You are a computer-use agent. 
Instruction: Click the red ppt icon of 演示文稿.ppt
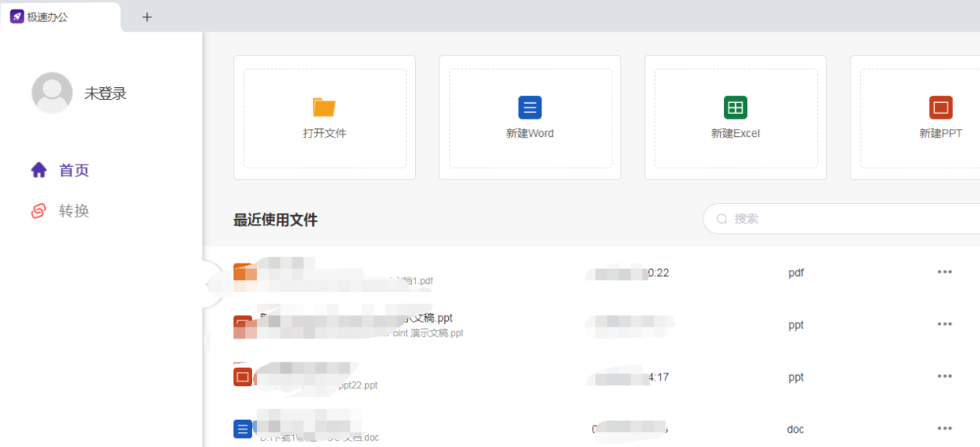pyautogui.click(x=243, y=325)
